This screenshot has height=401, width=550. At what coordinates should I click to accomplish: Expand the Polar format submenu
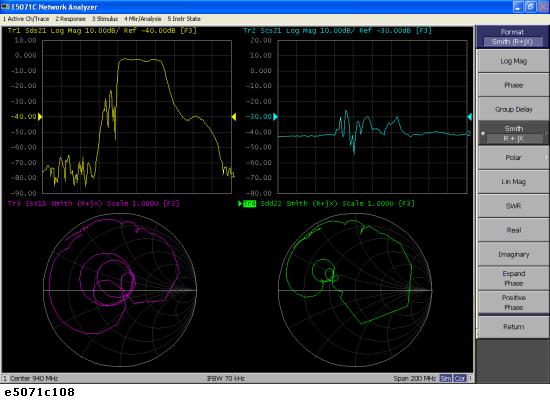(513, 158)
